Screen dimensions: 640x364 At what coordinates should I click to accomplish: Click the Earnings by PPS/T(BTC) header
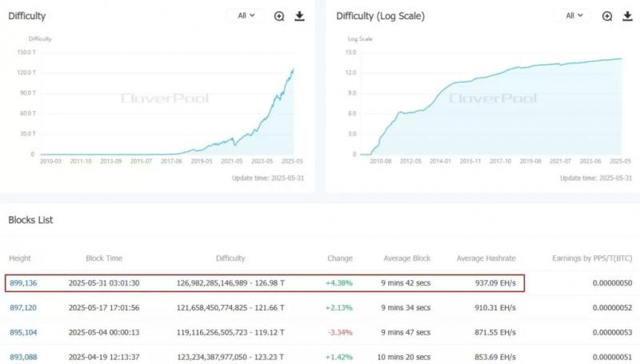592,258
